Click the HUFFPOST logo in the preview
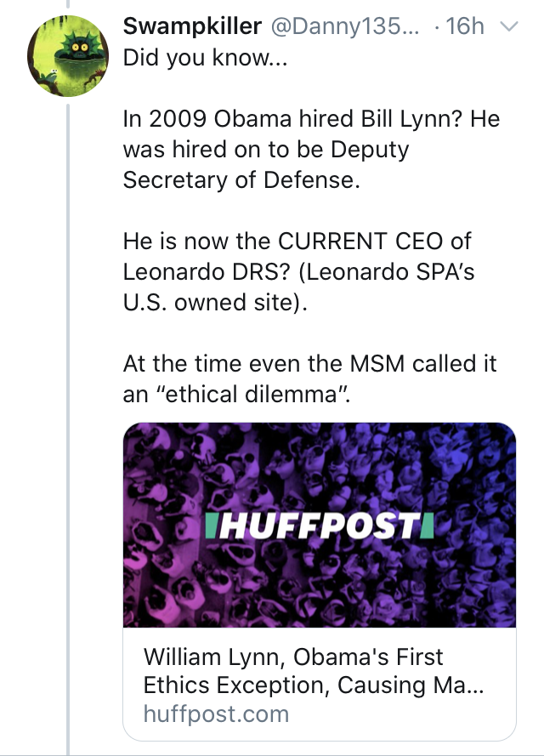The height and width of the screenshot is (756, 544). pyautogui.click(x=320, y=526)
